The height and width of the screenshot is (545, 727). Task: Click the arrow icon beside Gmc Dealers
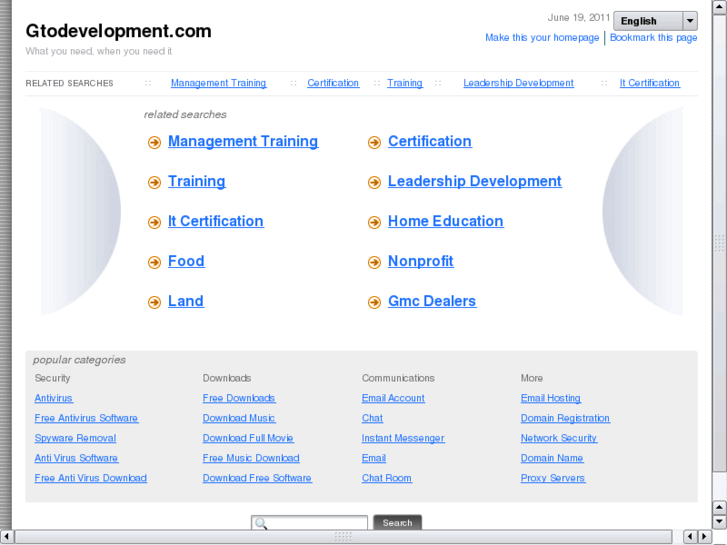coord(374,302)
